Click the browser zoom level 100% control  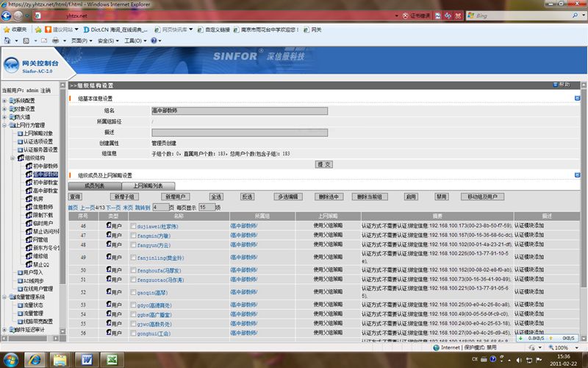562,347
